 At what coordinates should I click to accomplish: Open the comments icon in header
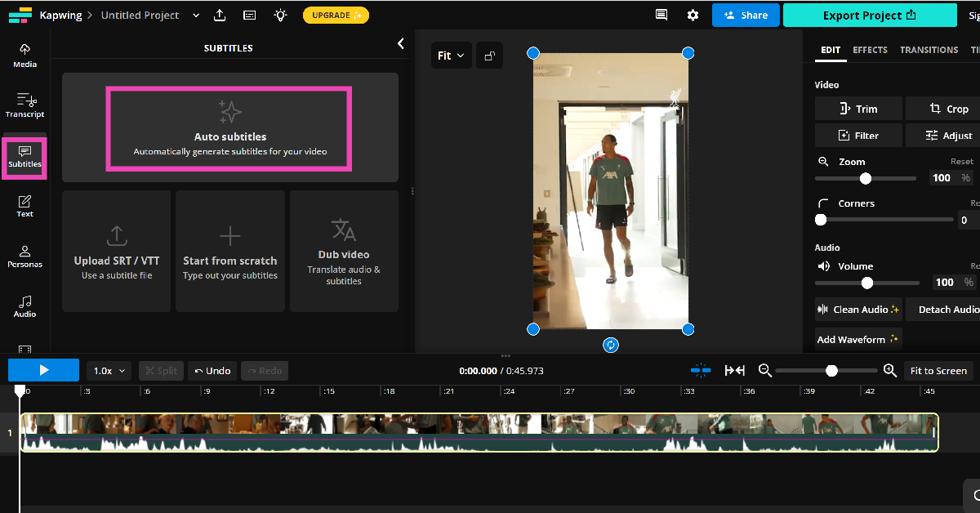pos(661,15)
